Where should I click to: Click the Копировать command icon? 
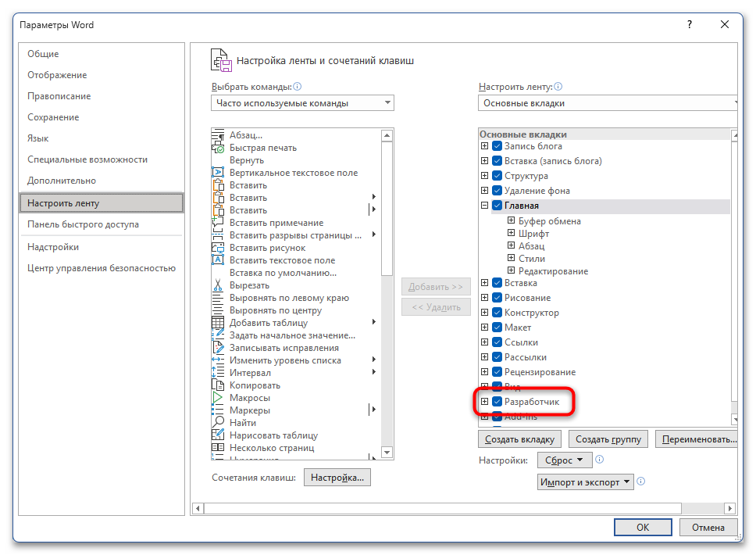tap(218, 385)
